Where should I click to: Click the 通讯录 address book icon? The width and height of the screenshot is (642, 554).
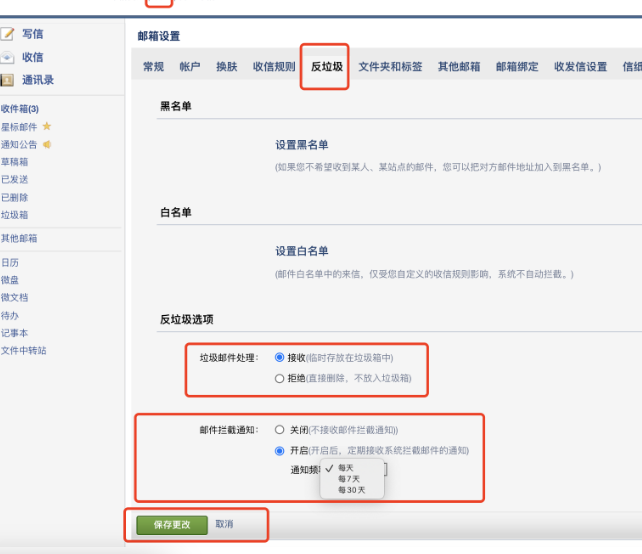[x=8, y=80]
